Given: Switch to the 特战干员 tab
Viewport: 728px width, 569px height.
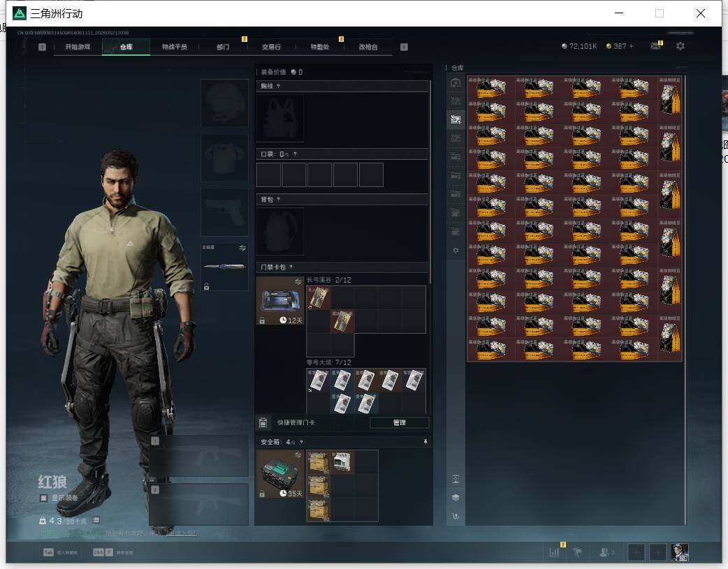Looking at the screenshot, I should (x=174, y=47).
